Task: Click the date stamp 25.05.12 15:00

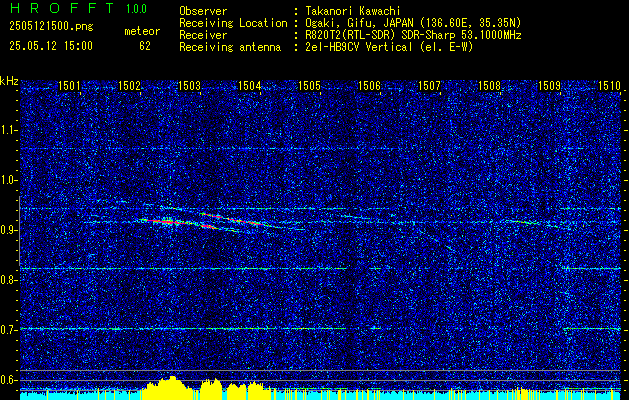Action: (x=51, y=46)
